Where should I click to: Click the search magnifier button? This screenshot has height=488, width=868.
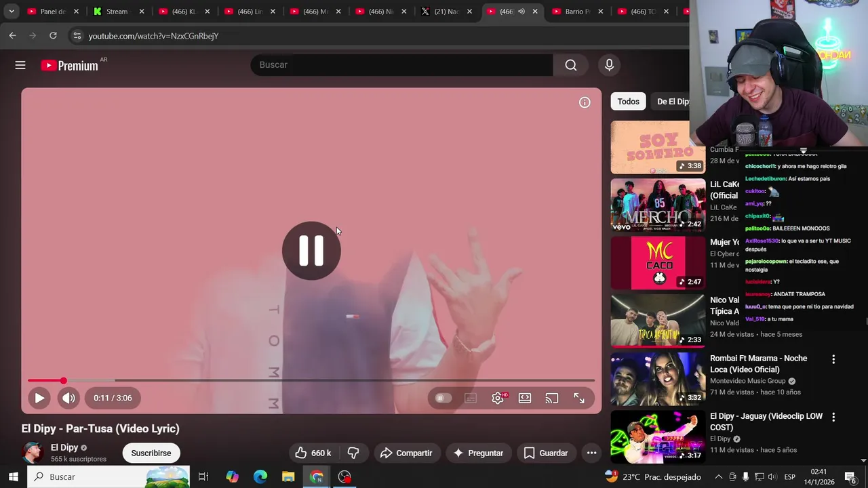click(571, 65)
